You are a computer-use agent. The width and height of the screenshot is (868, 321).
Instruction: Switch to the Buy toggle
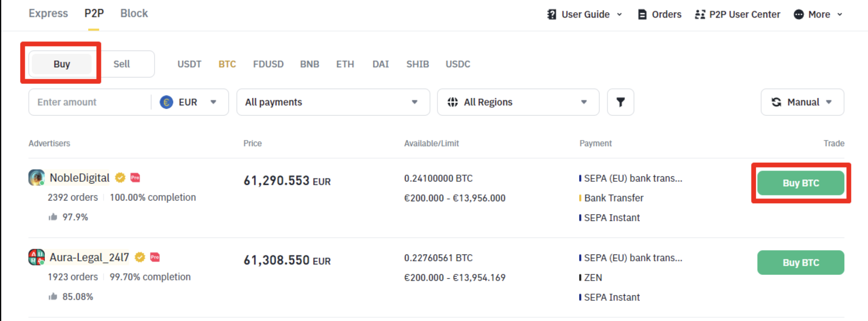click(62, 64)
